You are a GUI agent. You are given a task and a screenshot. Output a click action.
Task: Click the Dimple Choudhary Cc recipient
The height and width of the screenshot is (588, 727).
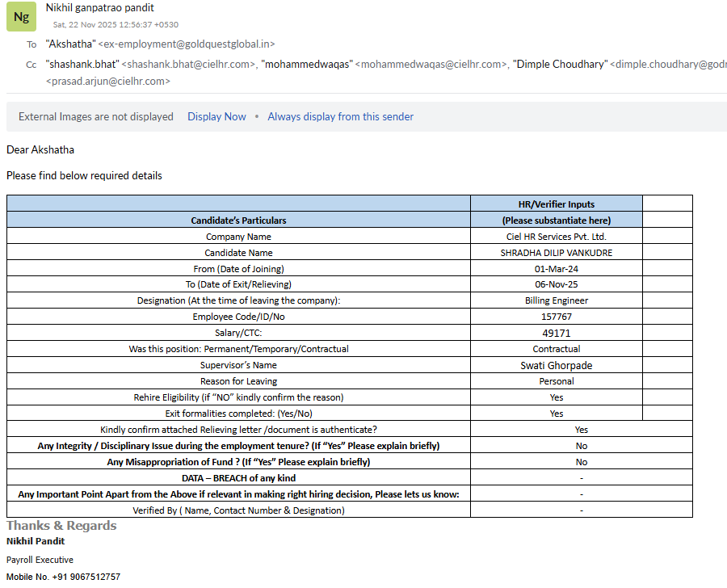[x=560, y=64]
